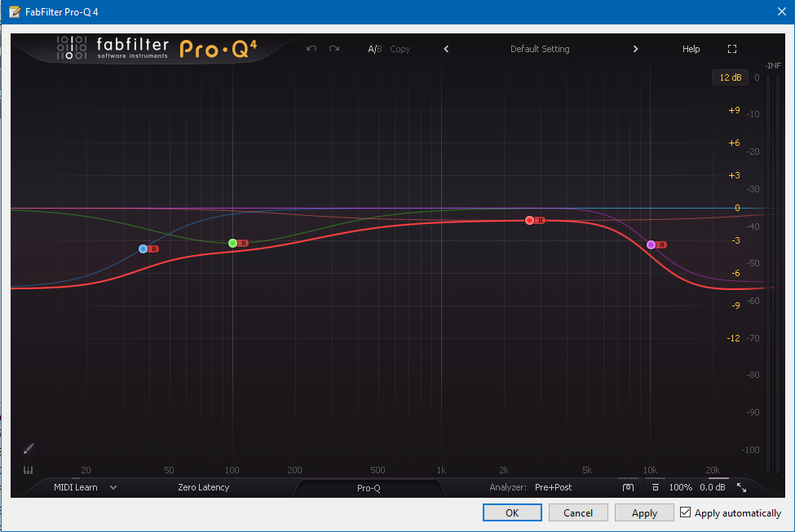Click the notepad icon in the title bar

(15, 11)
